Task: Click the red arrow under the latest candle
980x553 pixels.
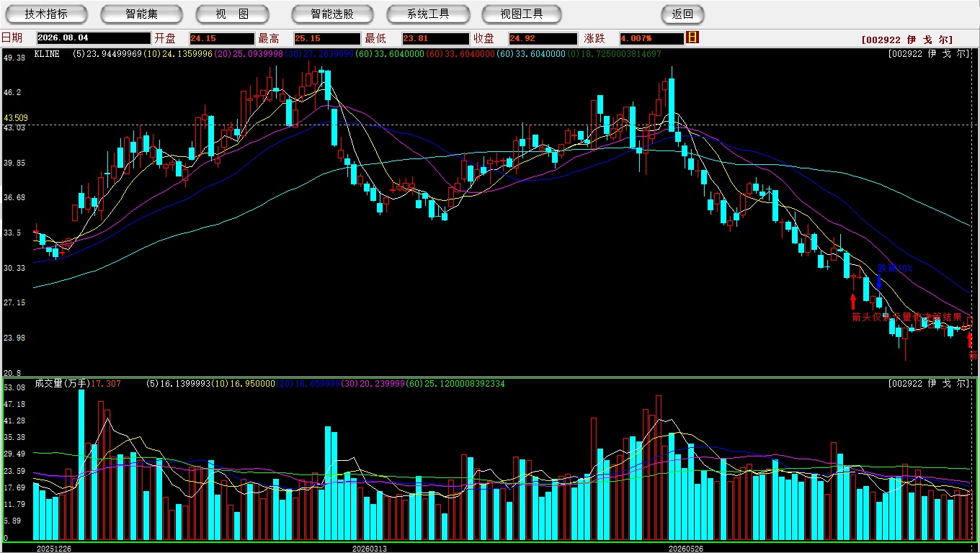Action: coord(970,339)
